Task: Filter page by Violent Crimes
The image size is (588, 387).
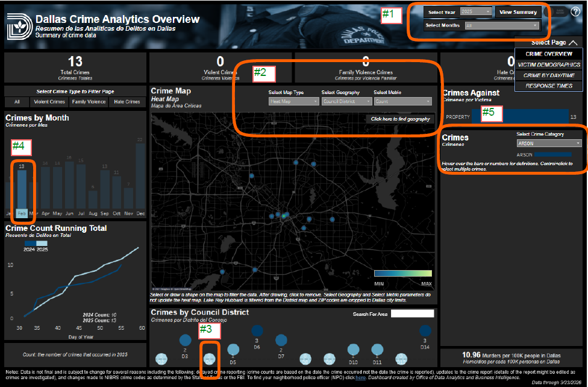Action: click(49, 102)
